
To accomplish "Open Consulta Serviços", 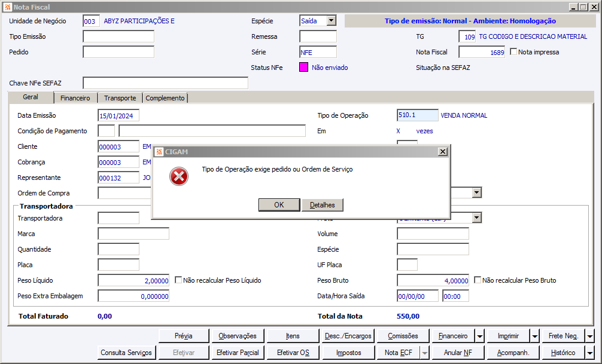I will tap(126, 353).
